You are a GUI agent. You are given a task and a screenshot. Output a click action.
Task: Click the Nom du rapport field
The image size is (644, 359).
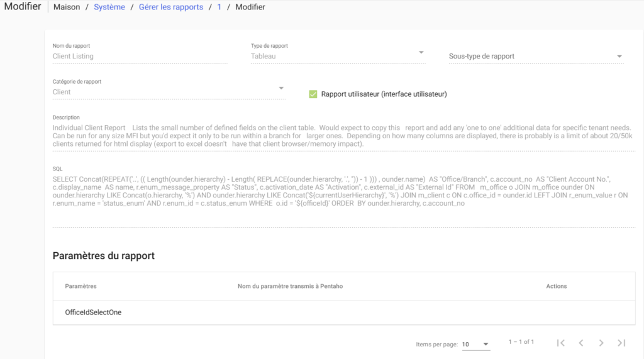140,56
